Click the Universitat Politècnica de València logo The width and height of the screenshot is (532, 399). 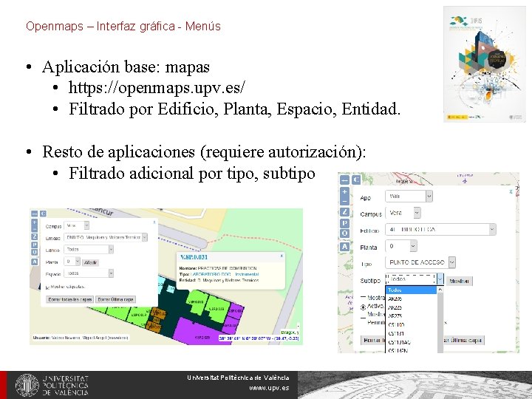point(52,386)
